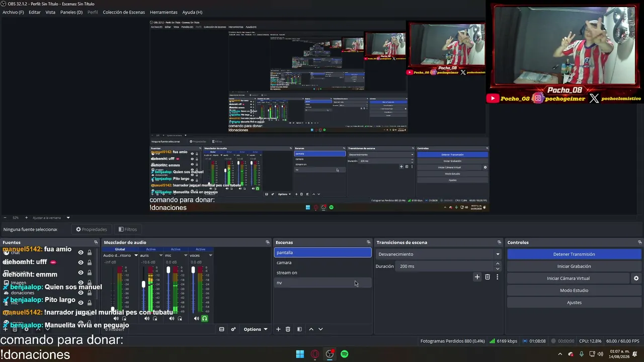This screenshot has height=362, width=644.
Task: Open the voces channel dropdown arrow
Action: pos(210,255)
